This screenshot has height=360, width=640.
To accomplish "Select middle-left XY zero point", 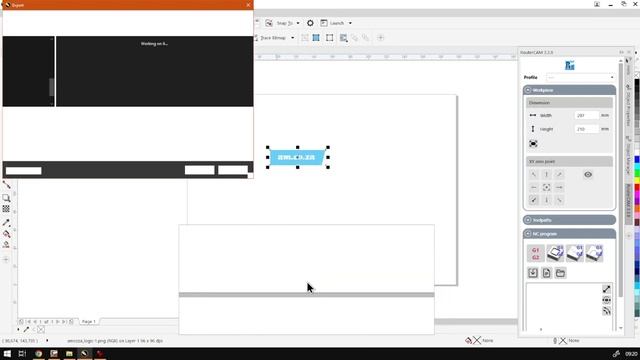I will coord(533,187).
